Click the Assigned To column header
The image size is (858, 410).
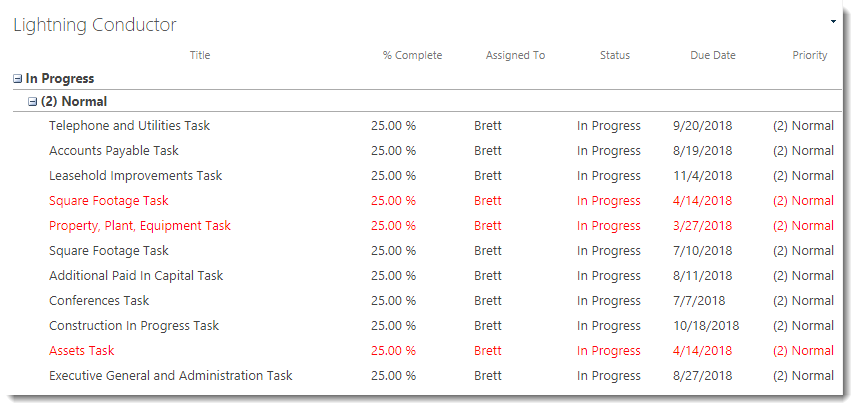coord(515,55)
